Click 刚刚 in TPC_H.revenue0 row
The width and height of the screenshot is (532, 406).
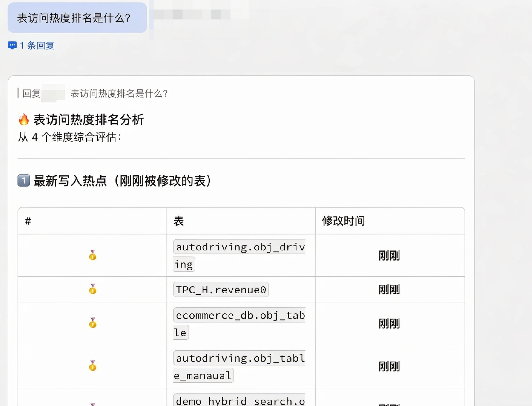point(389,289)
